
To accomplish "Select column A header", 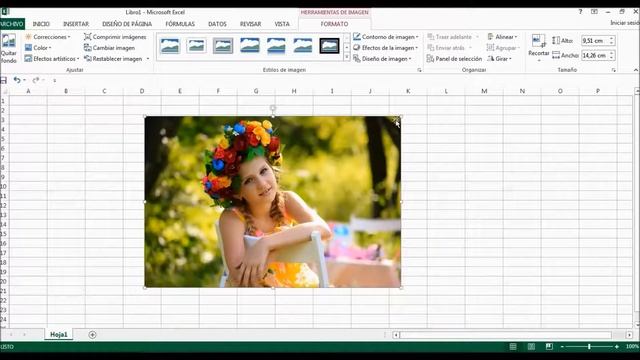I will (x=28, y=91).
